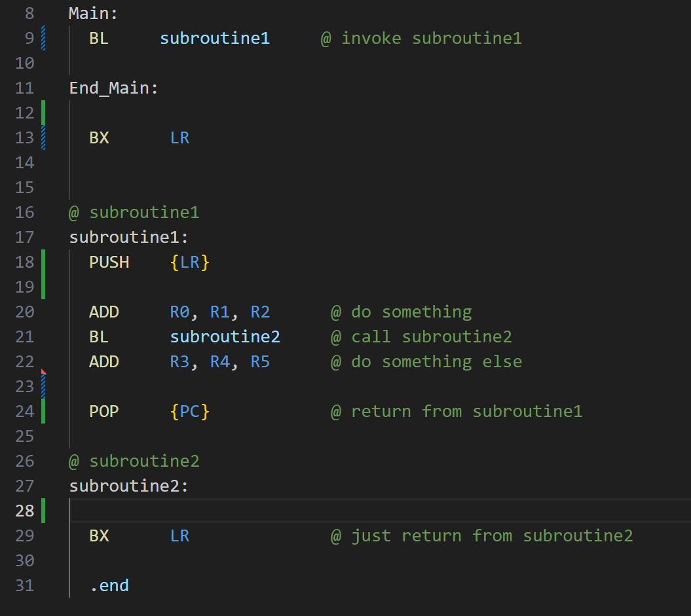Toggle a breakpoint on line 17

pyautogui.click(x=9, y=236)
